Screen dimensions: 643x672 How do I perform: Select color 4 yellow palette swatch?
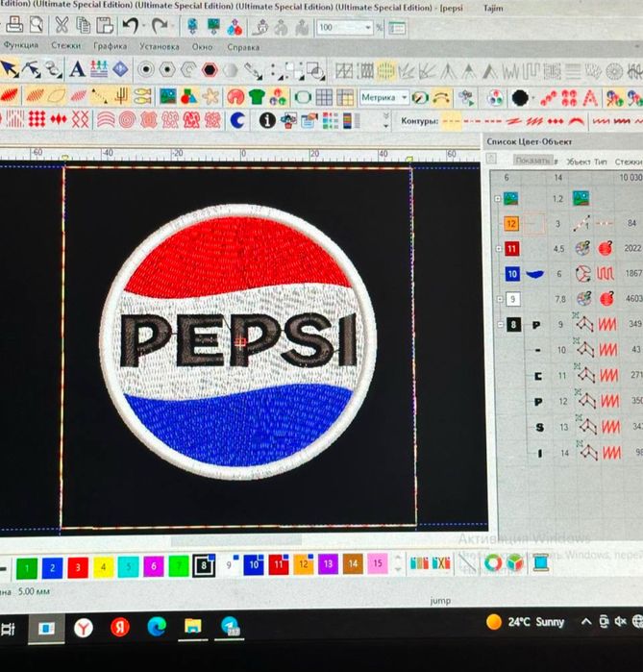103,567
